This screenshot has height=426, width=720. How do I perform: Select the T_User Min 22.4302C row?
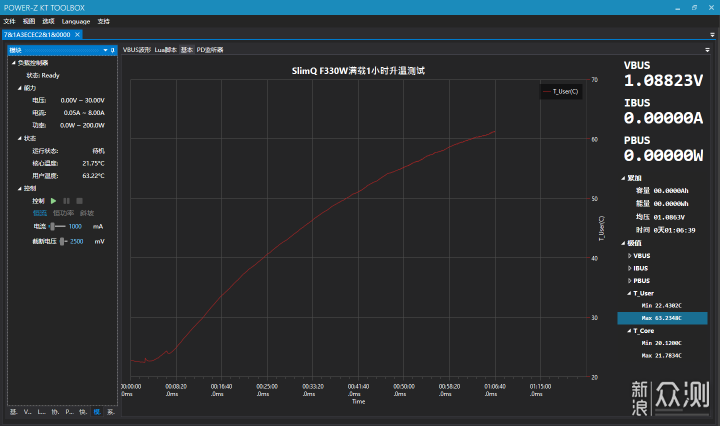(662, 306)
